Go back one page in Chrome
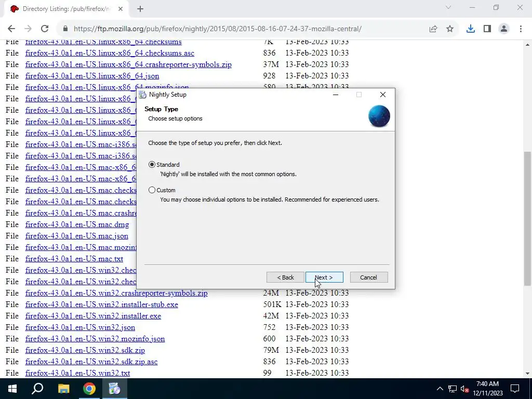 point(11,29)
